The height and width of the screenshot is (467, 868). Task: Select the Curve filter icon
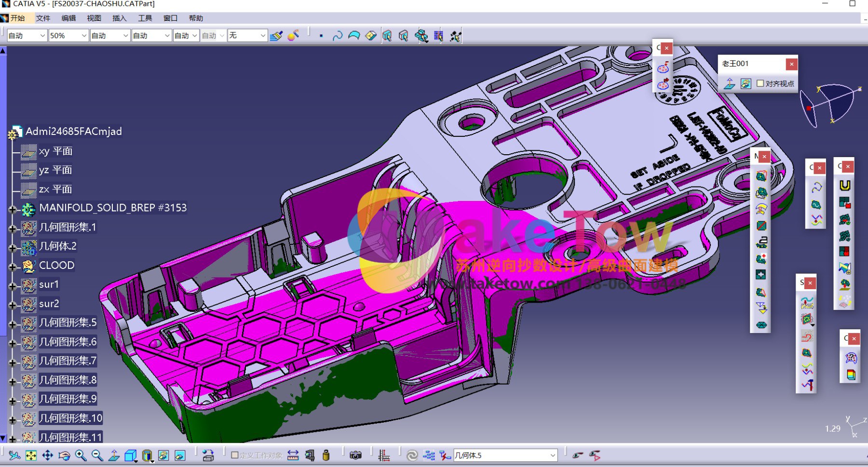click(338, 36)
